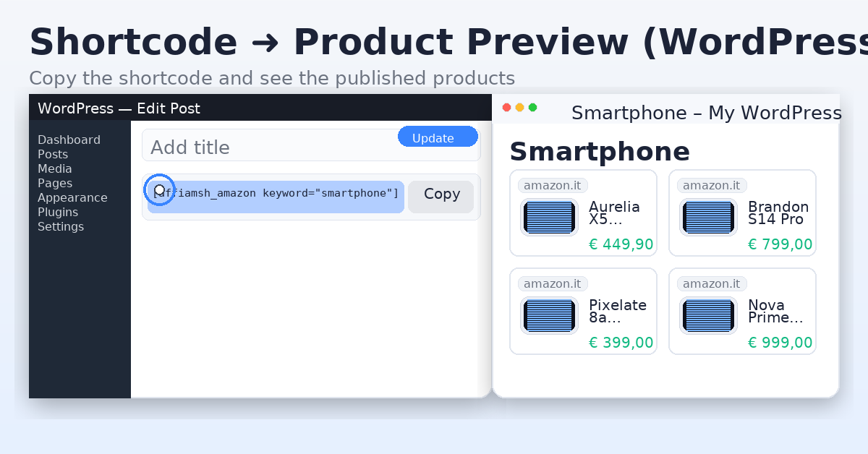Image resolution: width=868 pixels, height=454 pixels.
Task: Click the Brandon S14 Pro product image
Action: point(708,217)
